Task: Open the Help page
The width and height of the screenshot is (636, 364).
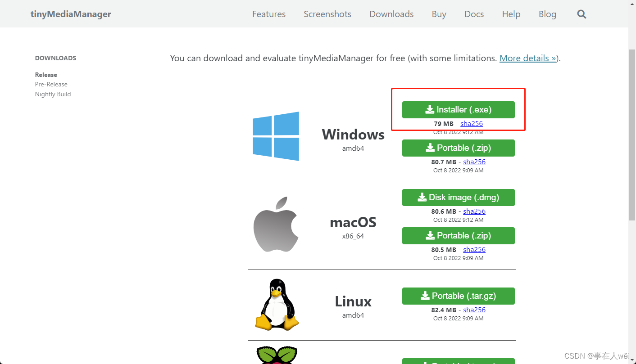Action: (511, 14)
